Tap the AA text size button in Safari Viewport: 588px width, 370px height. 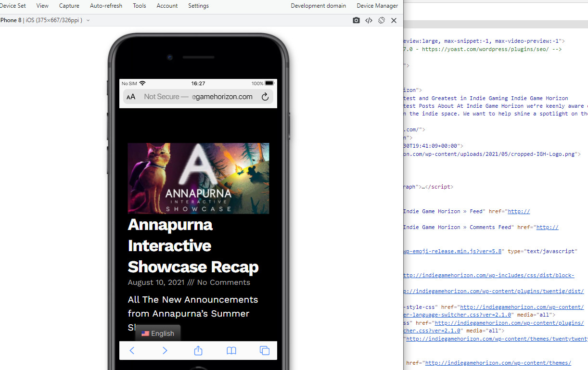pyautogui.click(x=131, y=97)
